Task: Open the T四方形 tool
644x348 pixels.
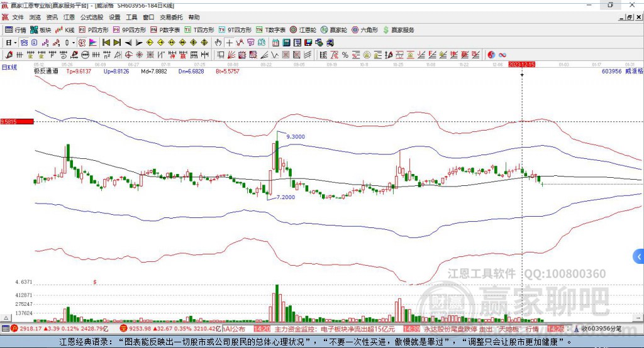Action: (x=199, y=30)
